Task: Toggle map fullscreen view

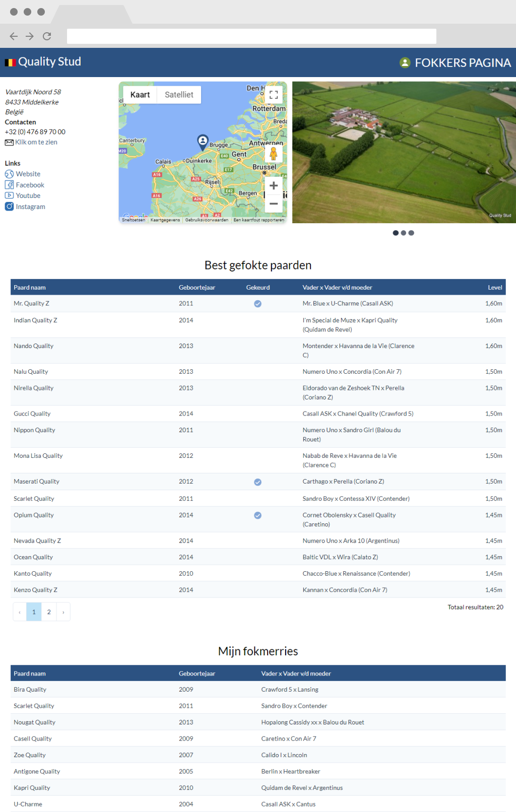Action: click(x=274, y=95)
